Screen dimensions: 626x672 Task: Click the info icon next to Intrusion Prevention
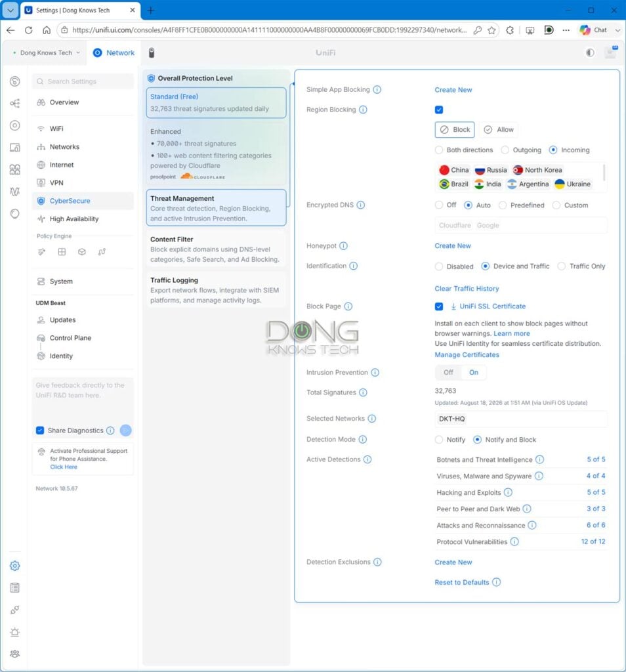click(375, 373)
